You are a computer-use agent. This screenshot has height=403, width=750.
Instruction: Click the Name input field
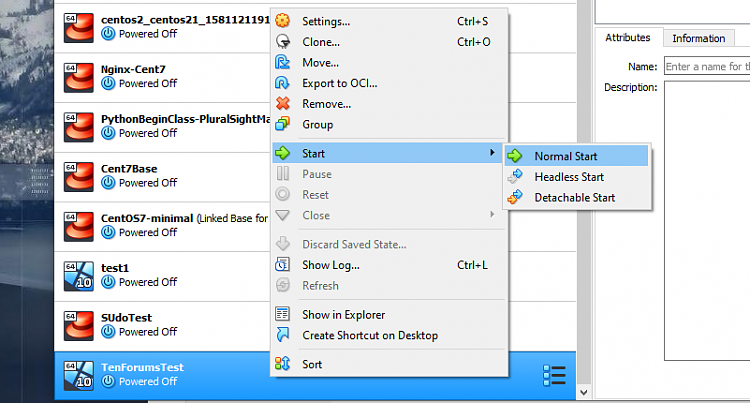(707, 66)
